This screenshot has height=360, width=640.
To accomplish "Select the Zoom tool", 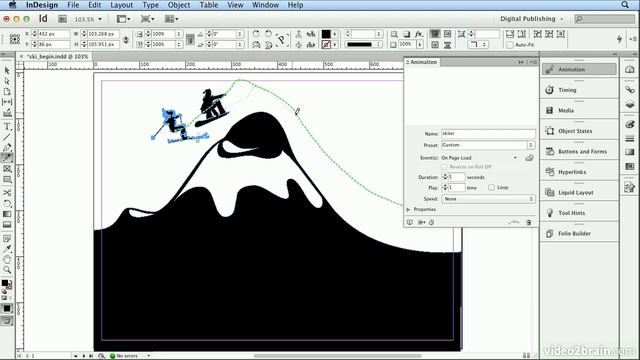I will (x=7, y=269).
